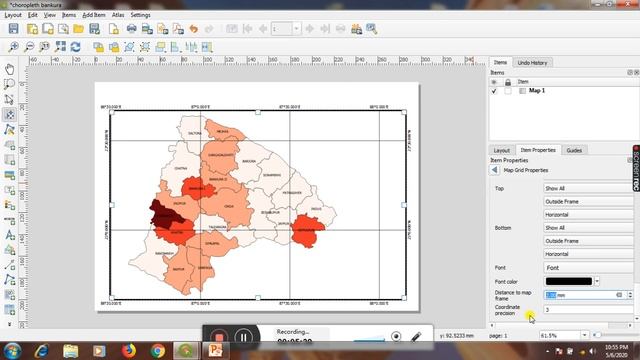Screen dimensions: 640x360
Task: Open the Settings menu
Action: pyautogui.click(x=140, y=15)
